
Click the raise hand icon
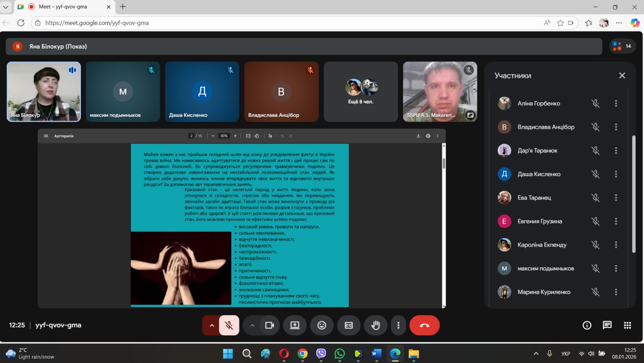[x=376, y=325]
